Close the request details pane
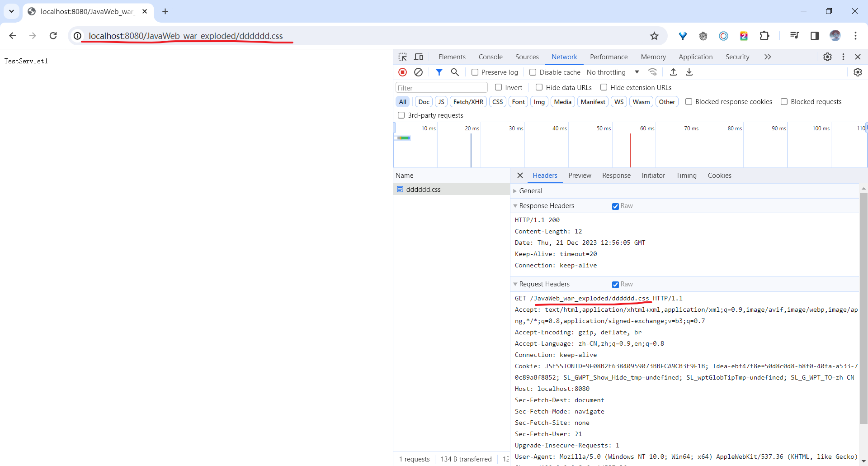 (520, 176)
